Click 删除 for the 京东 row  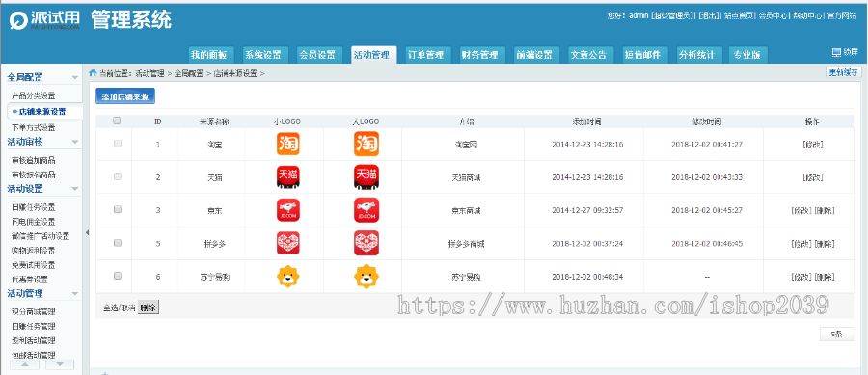click(825, 211)
